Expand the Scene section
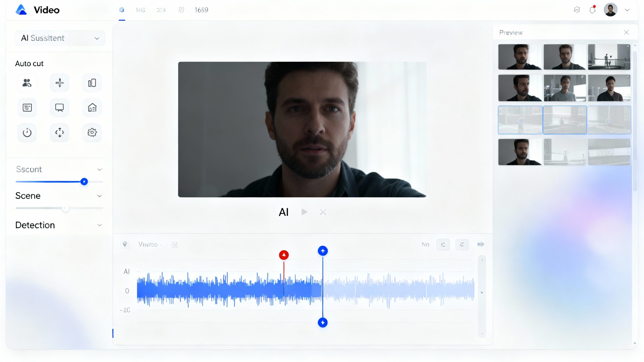Screen dimensions: 644x362 coord(99,196)
